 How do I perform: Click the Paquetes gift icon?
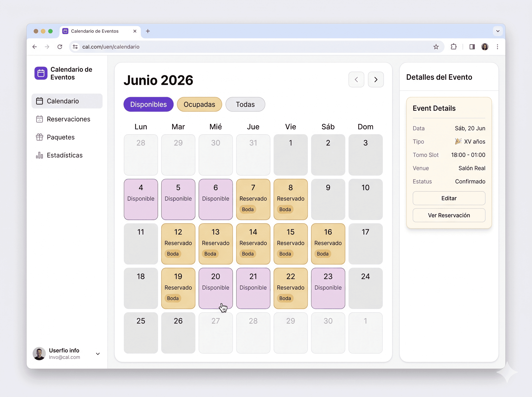click(39, 137)
